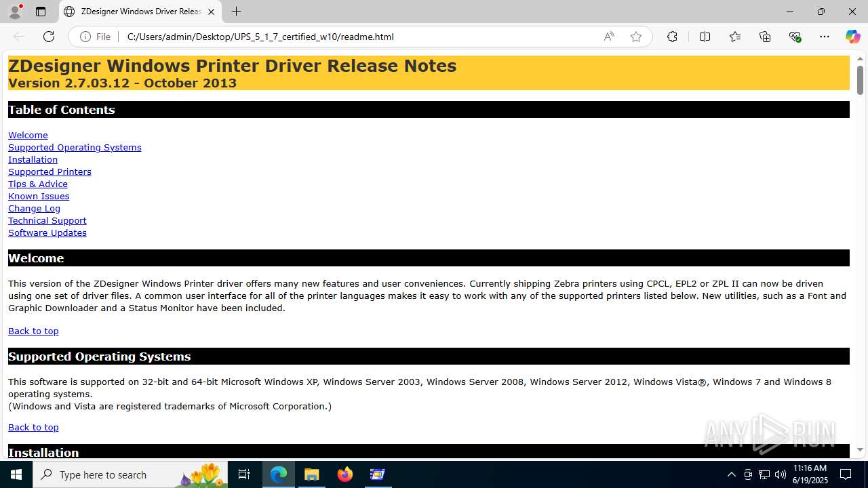Open Task View on the taskbar
Screen dimensions: 868x488
point(244,474)
